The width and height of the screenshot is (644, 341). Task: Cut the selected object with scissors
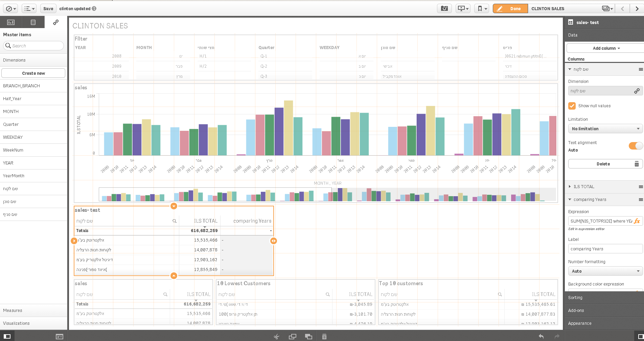coord(276,336)
